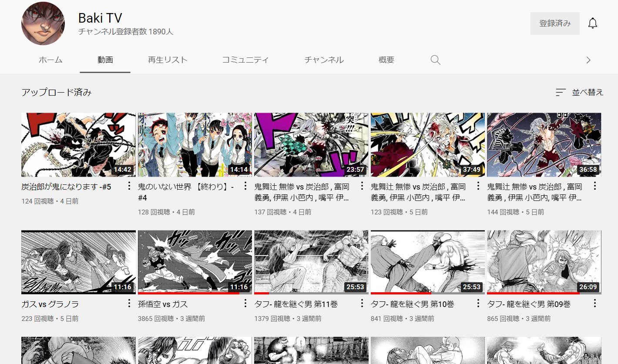Open the 鬼舞辻 無惨 title with 123 回視聴

pos(418,192)
